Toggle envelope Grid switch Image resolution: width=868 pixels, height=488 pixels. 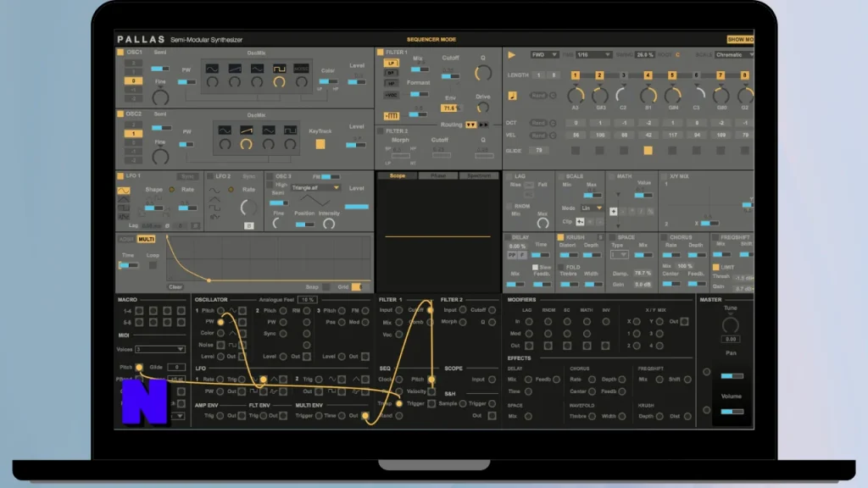[357, 286]
